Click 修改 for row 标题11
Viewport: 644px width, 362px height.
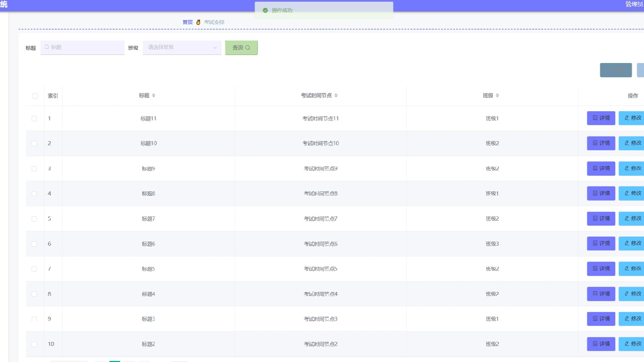pyautogui.click(x=632, y=118)
